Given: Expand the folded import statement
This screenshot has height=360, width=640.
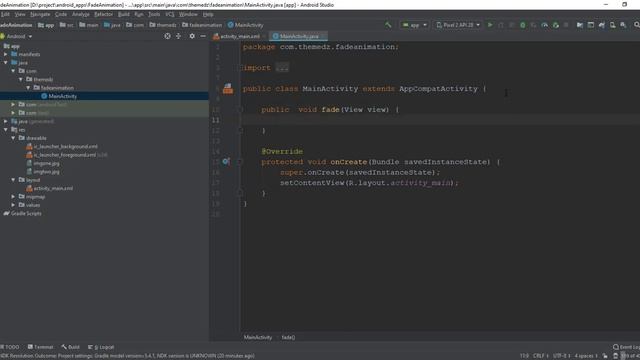Looking at the screenshot, I should [x=282, y=68].
